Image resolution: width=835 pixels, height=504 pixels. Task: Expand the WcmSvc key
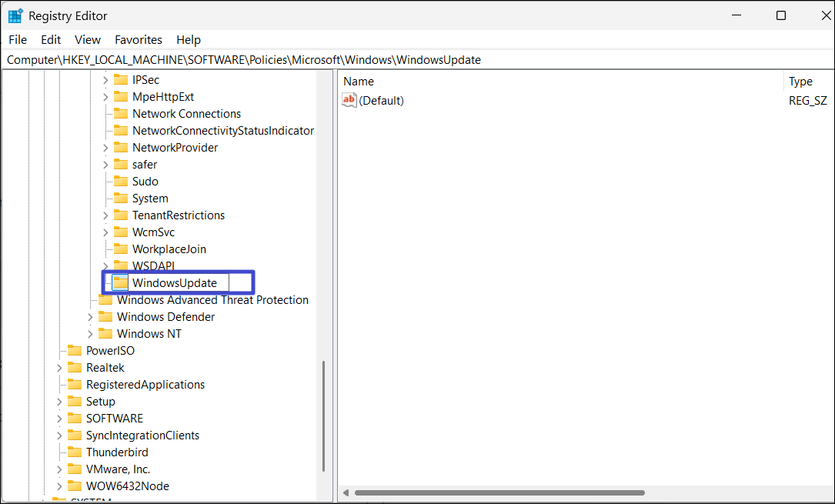(105, 232)
